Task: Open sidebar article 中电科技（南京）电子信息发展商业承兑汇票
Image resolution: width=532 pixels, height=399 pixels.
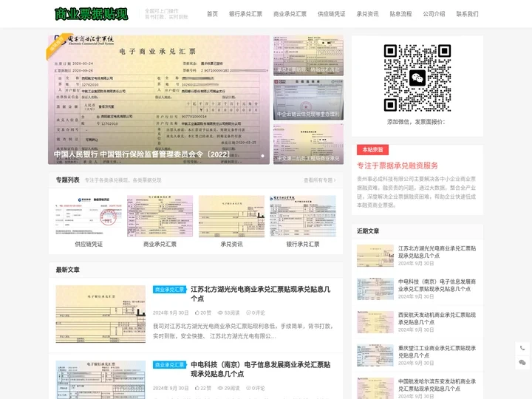Action: pyautogui.click(x=437, y=285)
